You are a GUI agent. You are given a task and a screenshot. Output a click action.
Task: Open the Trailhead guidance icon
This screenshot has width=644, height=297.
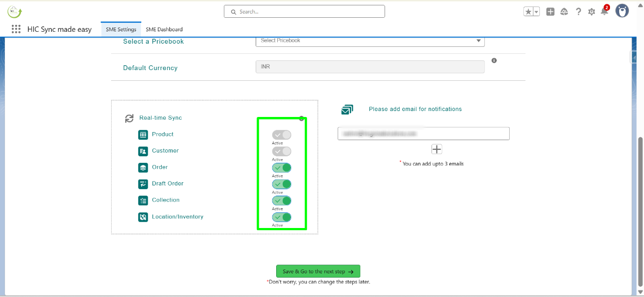564,12
